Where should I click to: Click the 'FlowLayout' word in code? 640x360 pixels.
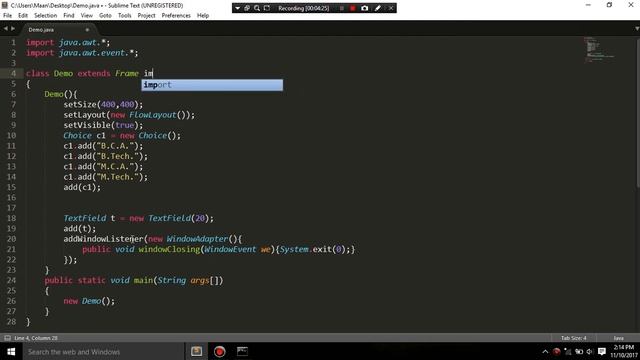pos(153,115)
